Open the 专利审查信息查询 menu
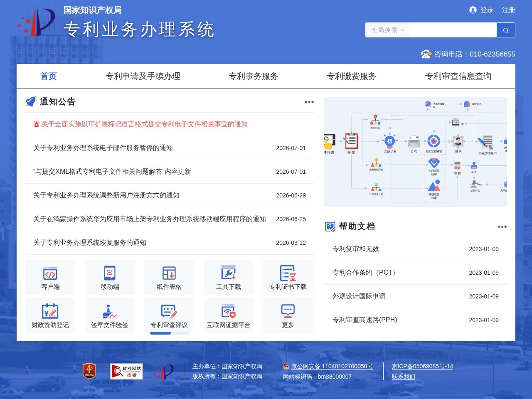Viewport: 532px width, 399px height. (458, 76)
